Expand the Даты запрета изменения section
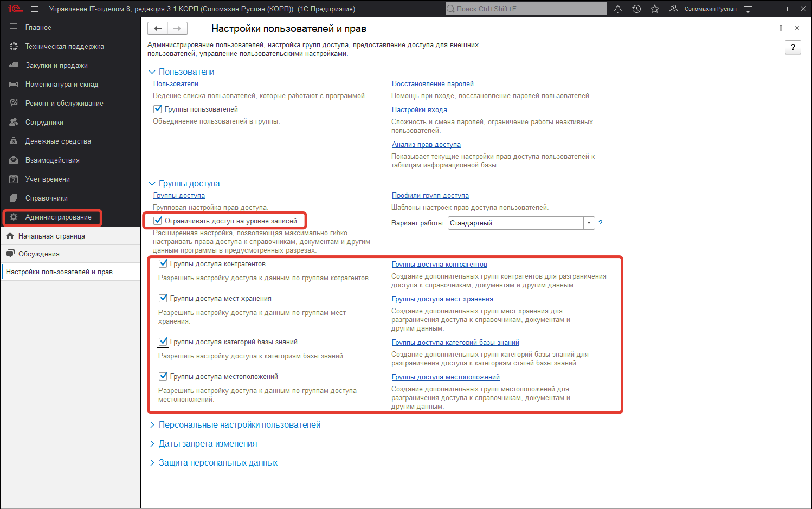This screenshot has height=509, width=812. point(208,444)
